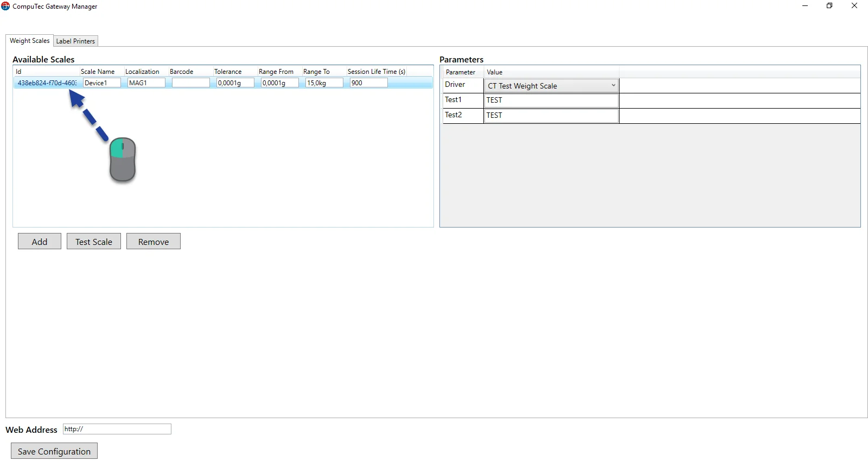Viewport: 868px width, 467px height.
Task: Click the Tolerance field value
Action: (x=235, y=83)
